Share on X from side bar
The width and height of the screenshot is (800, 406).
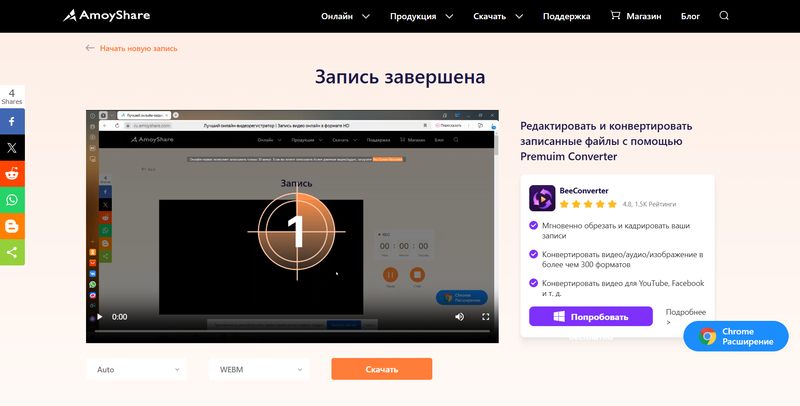point(12,148)
